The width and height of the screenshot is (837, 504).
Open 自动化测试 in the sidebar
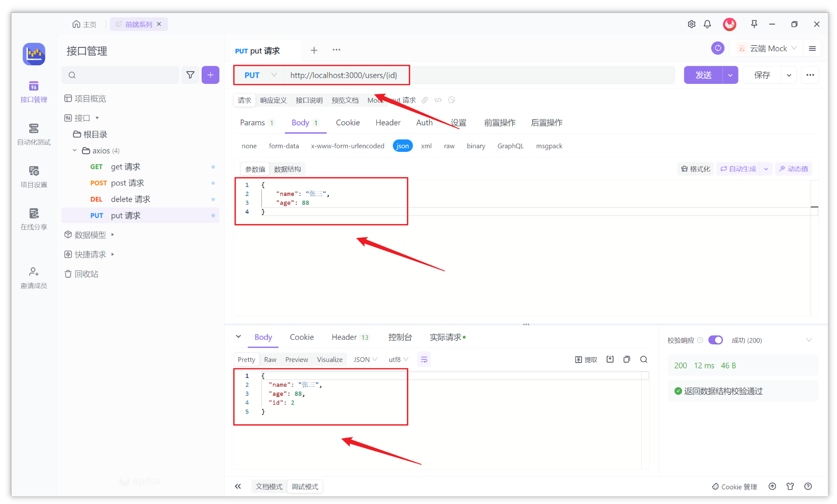(x=34, y=134)
